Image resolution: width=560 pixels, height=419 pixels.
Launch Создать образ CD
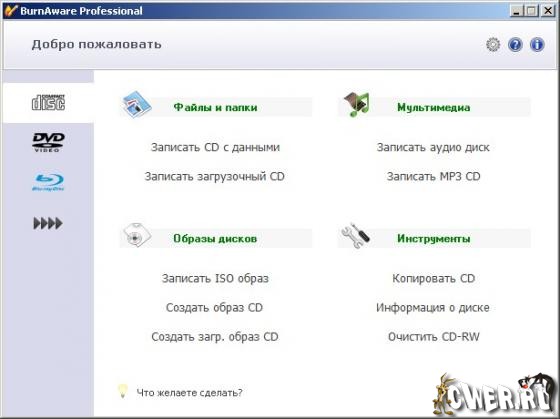(x=214, y=308)
